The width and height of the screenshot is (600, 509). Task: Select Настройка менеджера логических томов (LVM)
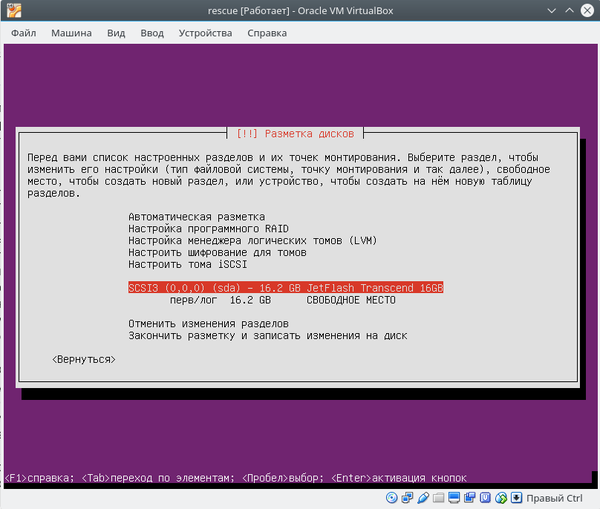click(253, 240)
